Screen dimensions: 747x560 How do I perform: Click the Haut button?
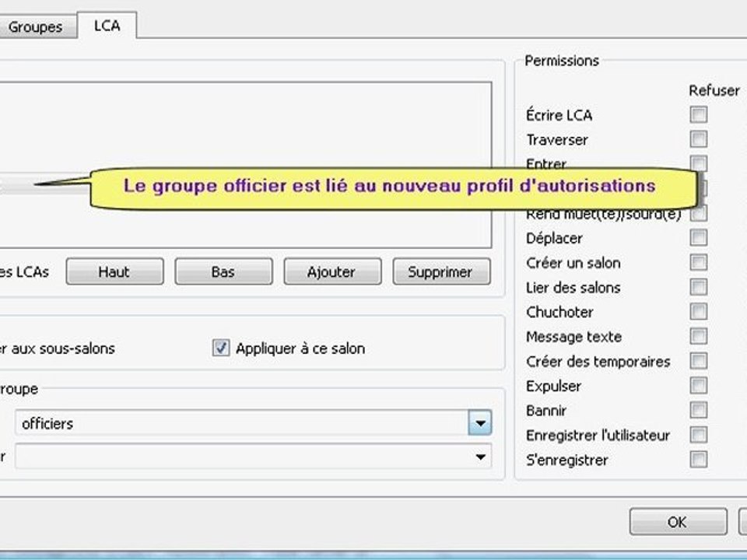[114, 271]
